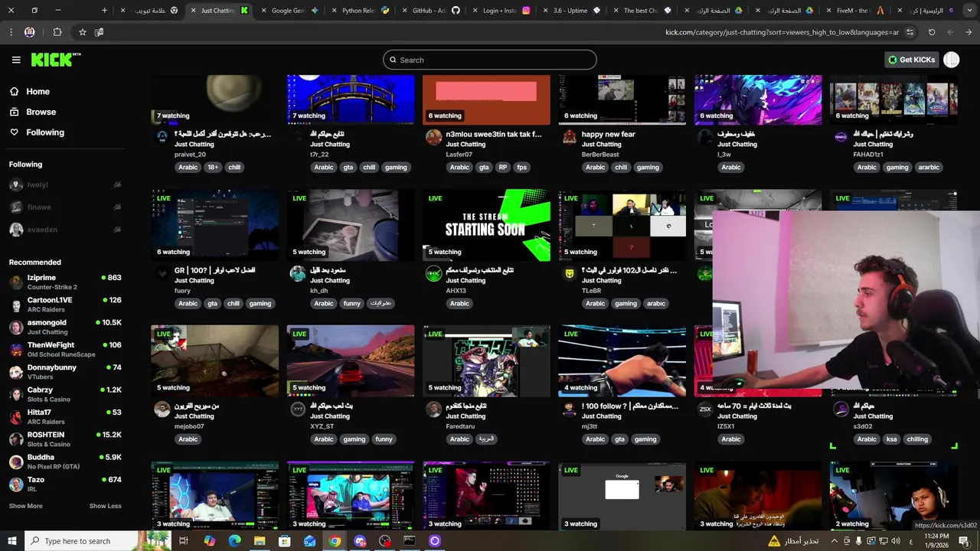
Task: Click Hitta17 avatar in recommended list
Action: coord(16,417)
